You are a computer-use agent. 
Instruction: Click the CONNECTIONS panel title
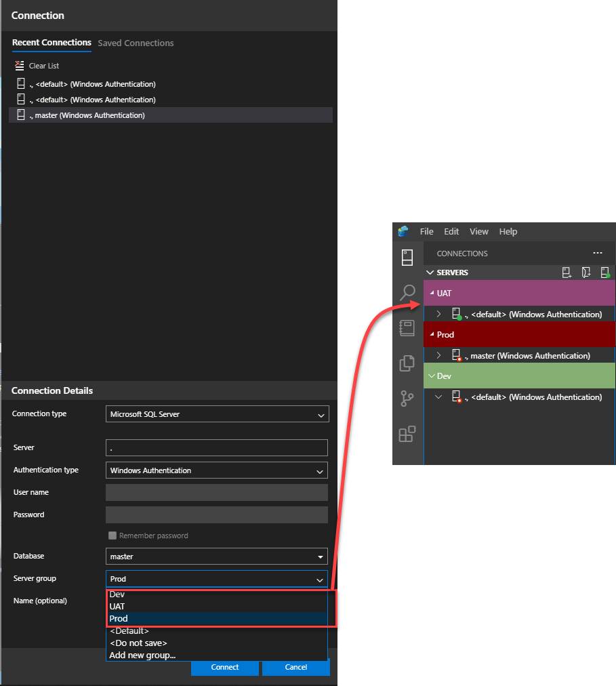(462, 254)
